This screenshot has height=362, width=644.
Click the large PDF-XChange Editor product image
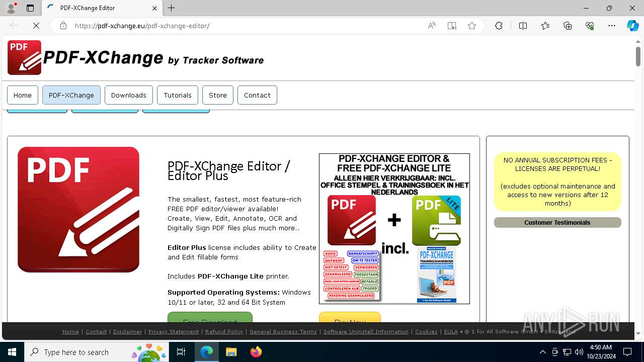pos(78,210)
